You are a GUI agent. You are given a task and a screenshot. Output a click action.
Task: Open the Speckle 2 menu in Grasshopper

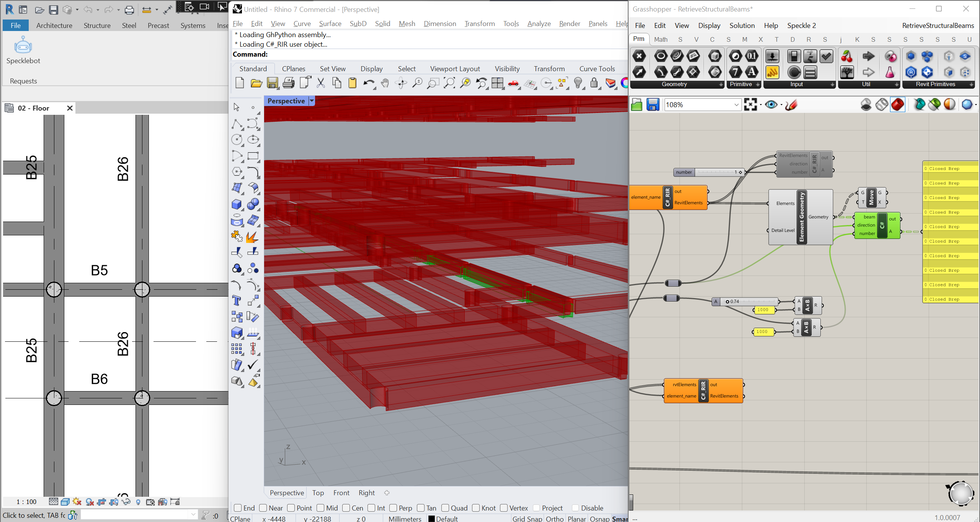click(801, 26)
